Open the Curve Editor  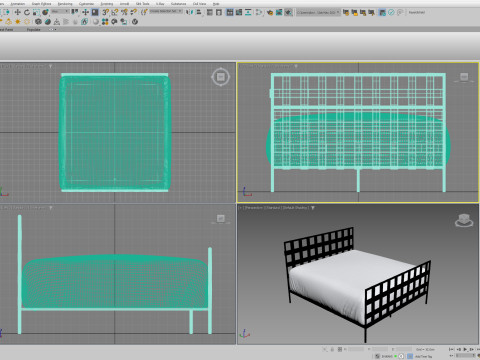coord(239,12)
